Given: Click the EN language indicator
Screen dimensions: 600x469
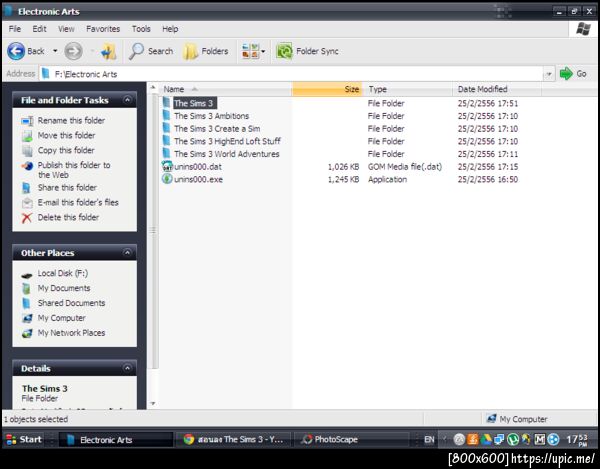Looking at the screenshot, I should (x=429, y=440).
